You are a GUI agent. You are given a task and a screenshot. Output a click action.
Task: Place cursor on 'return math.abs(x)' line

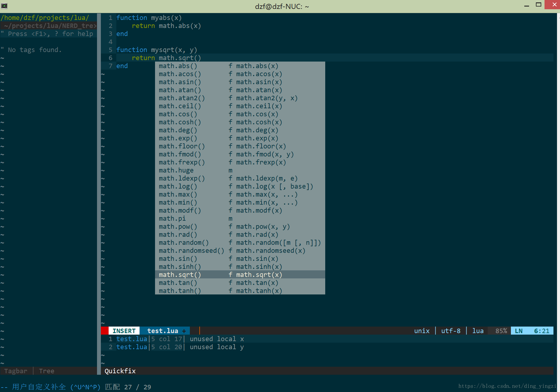pyautogui.click(x=166, y=26)
